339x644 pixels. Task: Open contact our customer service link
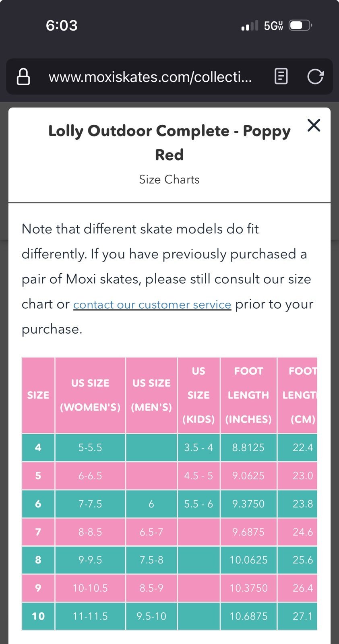tap(152, 304)
